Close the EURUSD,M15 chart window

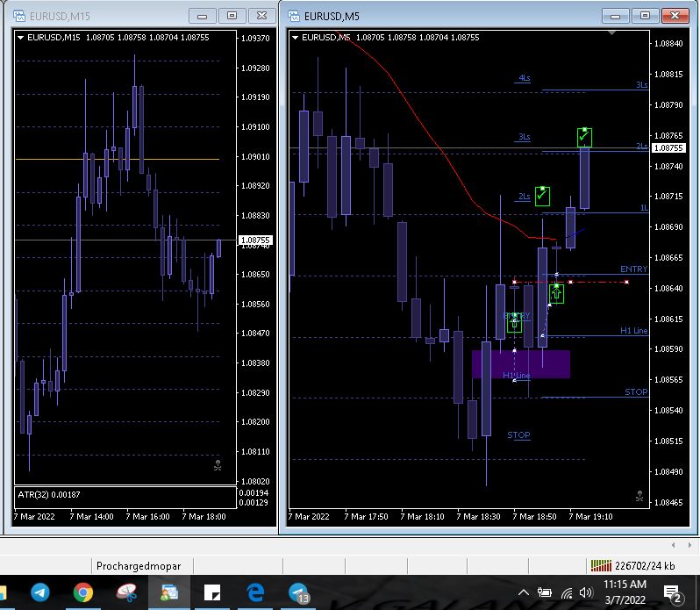coord(261,16)
